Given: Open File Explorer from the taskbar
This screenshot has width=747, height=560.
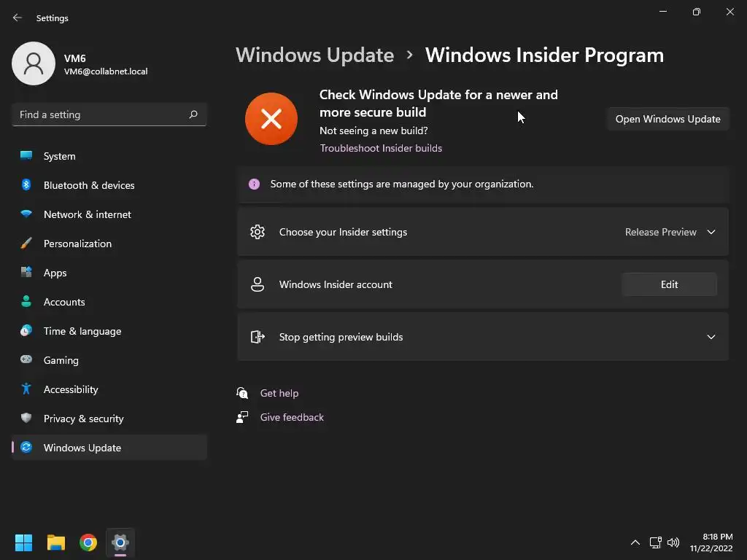Looking at the screenshot, I should (x=56, y=542).
